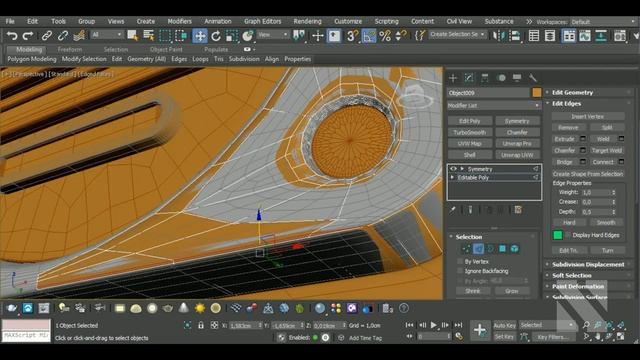The image size is (640, 360).
Task: Toggle the By Angle checkbox
Action: (x=460, y=281)
